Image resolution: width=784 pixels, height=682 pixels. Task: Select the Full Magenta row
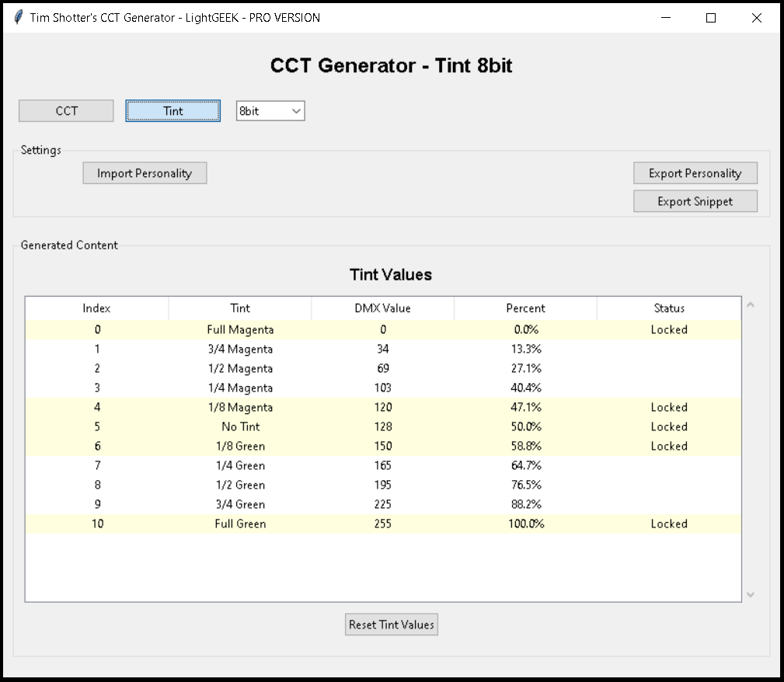(x=240, y=329)
